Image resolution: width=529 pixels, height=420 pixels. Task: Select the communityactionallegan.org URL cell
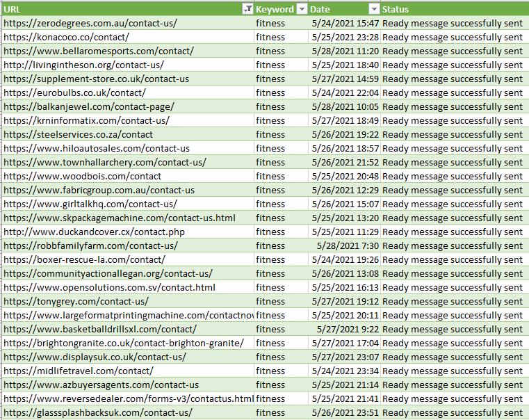point(128,273)
